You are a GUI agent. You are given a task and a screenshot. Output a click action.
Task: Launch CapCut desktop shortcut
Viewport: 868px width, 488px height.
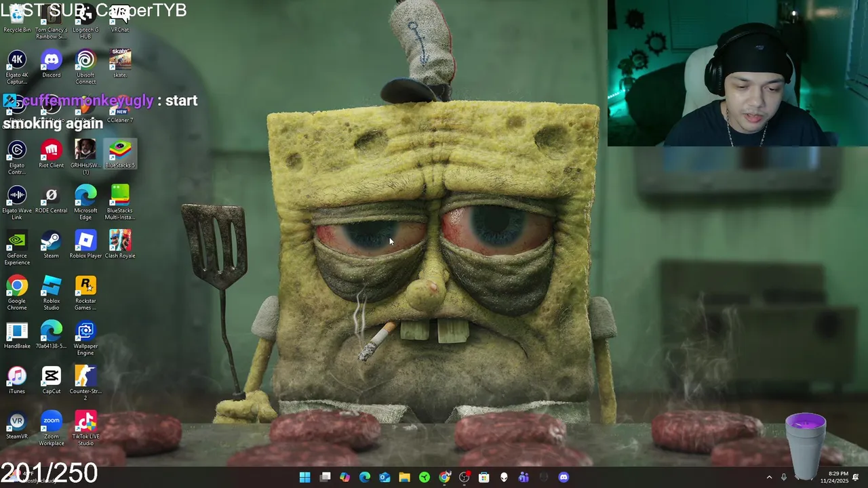[52, 381]
